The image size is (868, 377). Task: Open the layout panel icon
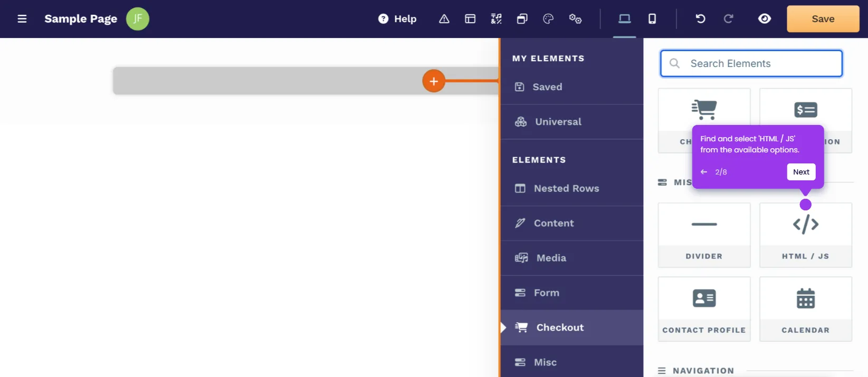click(470, 19)
